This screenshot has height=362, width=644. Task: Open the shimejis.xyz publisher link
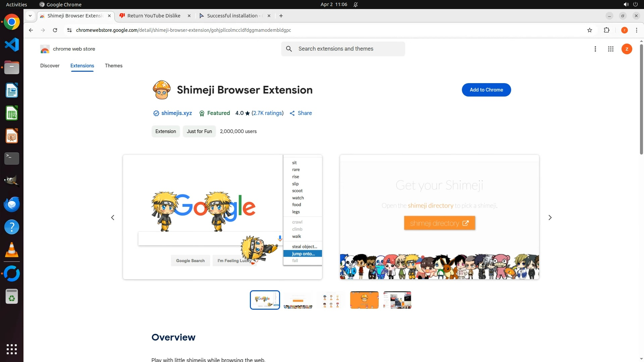click(176, 113)
